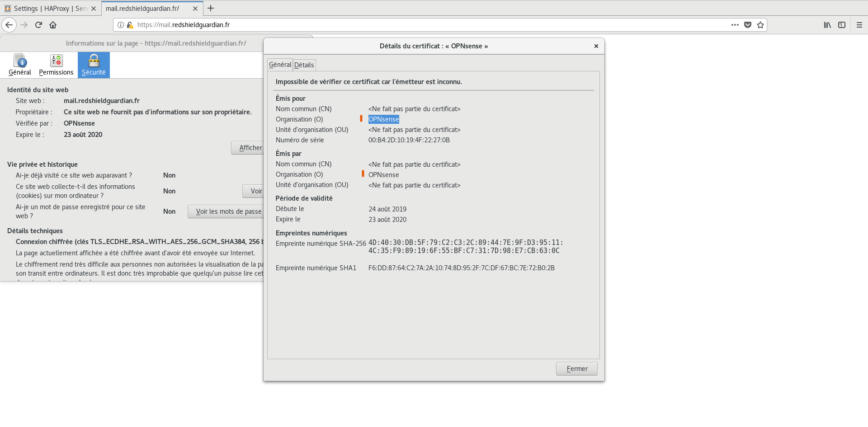Toggle the sidebar view icon
The height and width of the screenshot is (427, 868).
click(841, 25)
